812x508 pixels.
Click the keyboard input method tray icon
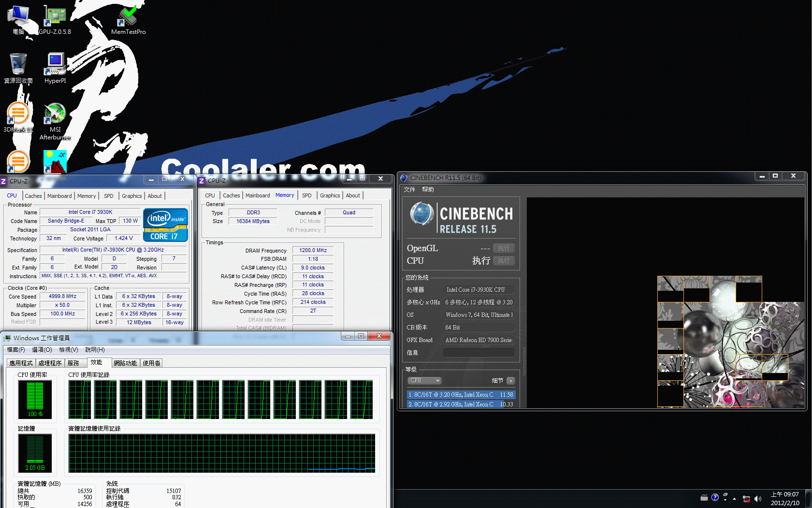(x=704, y=498)
